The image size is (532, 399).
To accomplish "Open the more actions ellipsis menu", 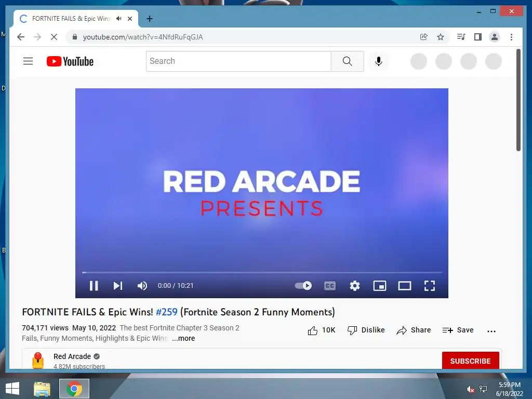I will click(x=491, y=331).
